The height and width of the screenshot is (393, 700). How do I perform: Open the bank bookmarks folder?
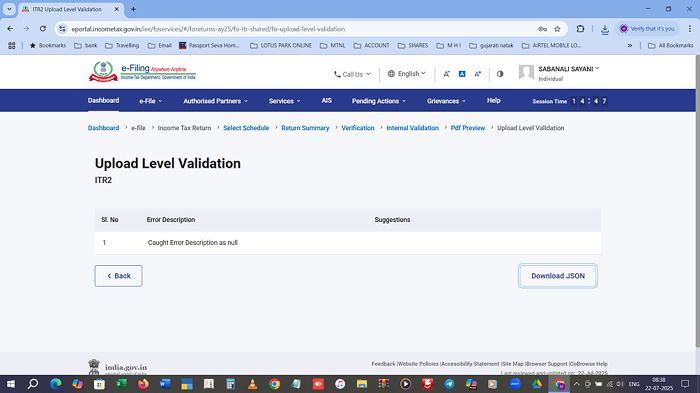[x=85, y=46]
